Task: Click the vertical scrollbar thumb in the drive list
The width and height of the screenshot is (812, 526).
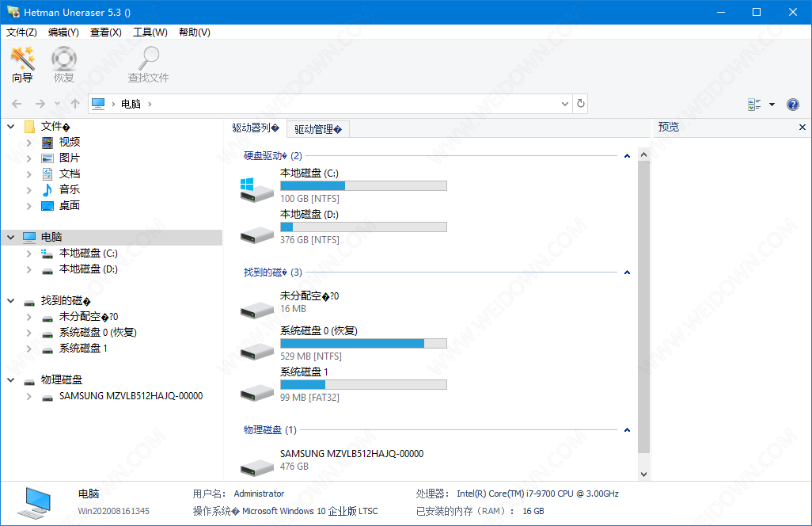Action: (643, 307)
